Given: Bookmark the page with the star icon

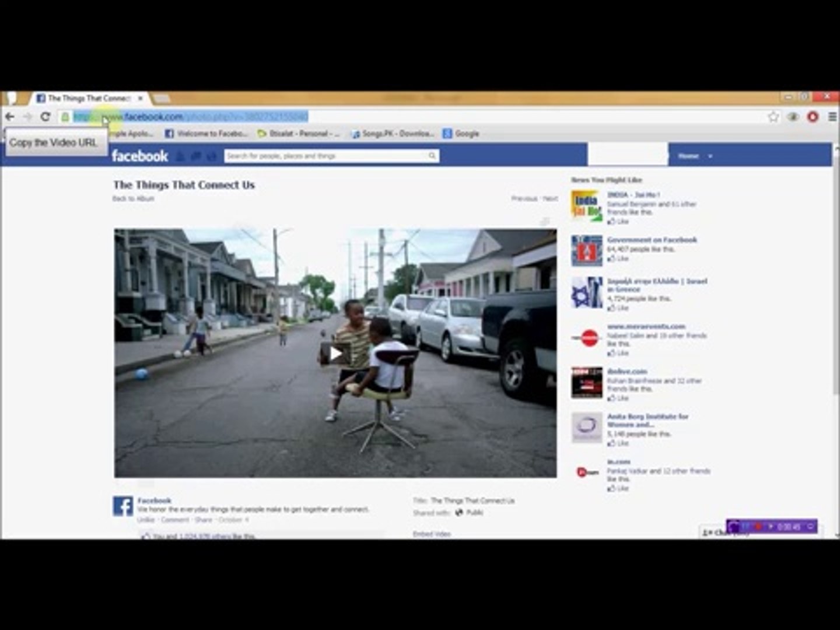Looking at the screenshot, I should click(773, 117).
